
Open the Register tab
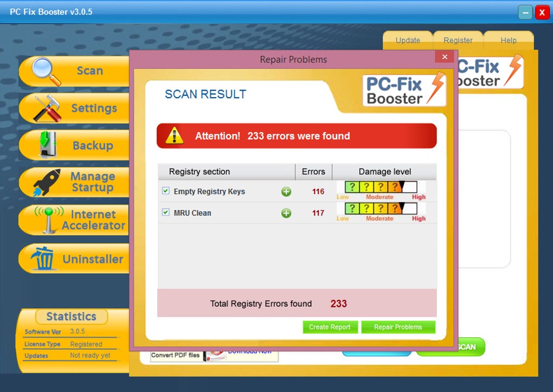(x=458, y=40)
